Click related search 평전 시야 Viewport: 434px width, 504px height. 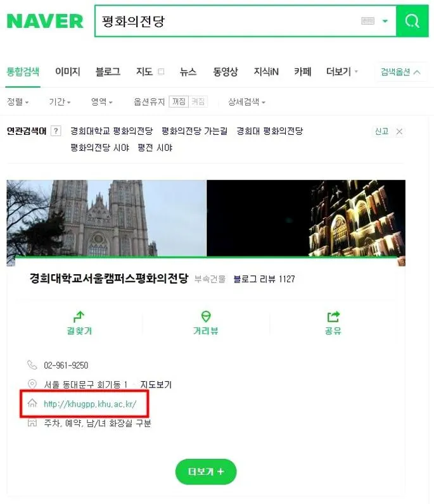click(155, 148)
